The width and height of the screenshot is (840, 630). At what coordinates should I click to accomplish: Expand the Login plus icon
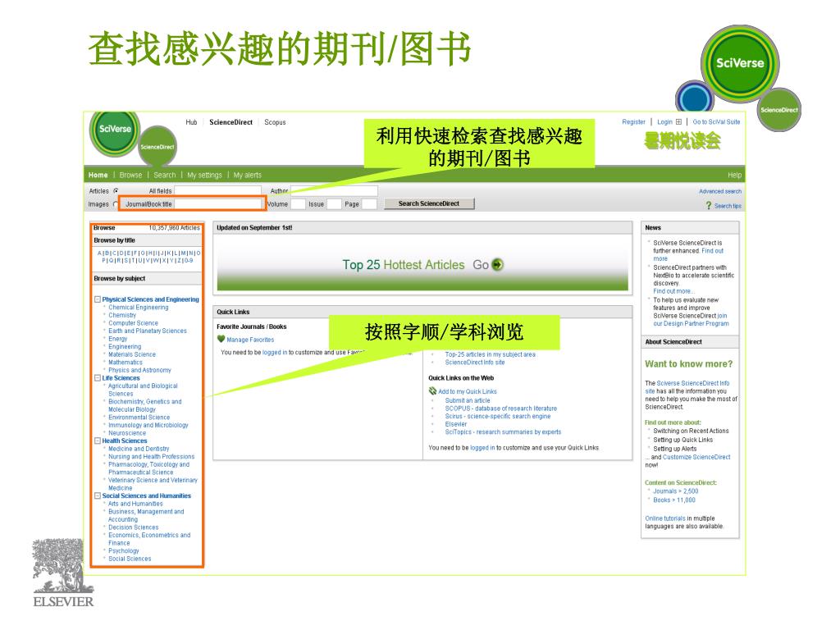pos(678,121)
